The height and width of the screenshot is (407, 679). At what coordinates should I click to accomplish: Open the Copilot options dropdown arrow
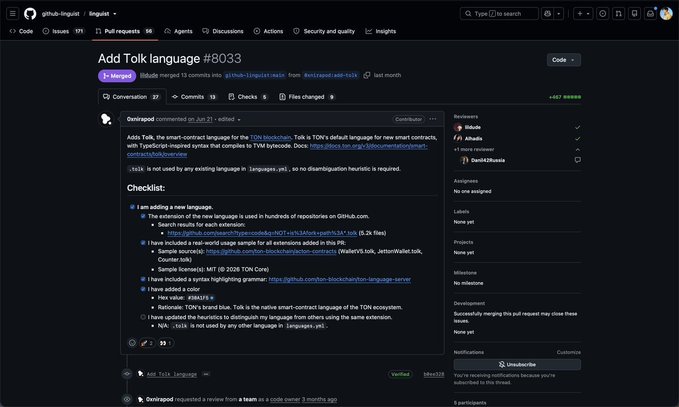tap(559, 14)
